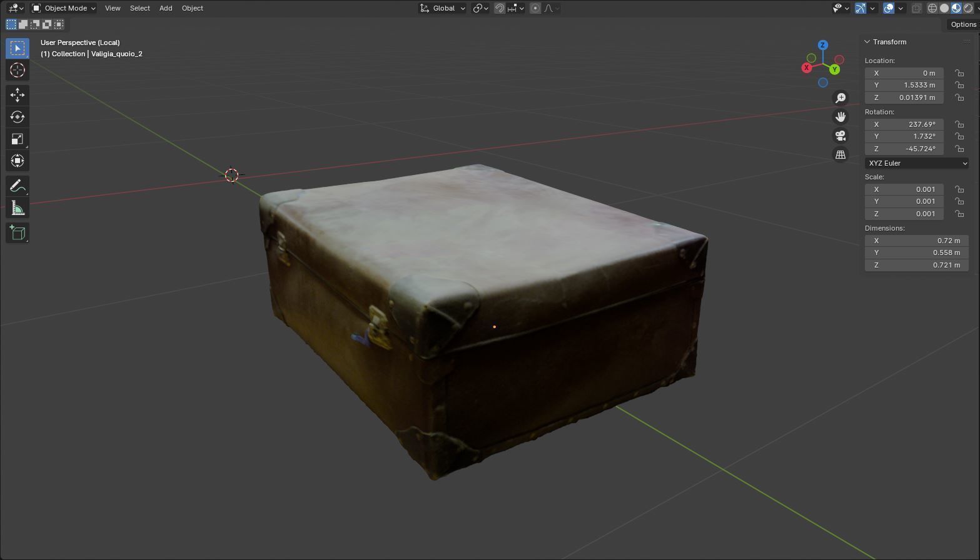Choose the Add Cube tool

pyautogui.click(x=18, y=233)
